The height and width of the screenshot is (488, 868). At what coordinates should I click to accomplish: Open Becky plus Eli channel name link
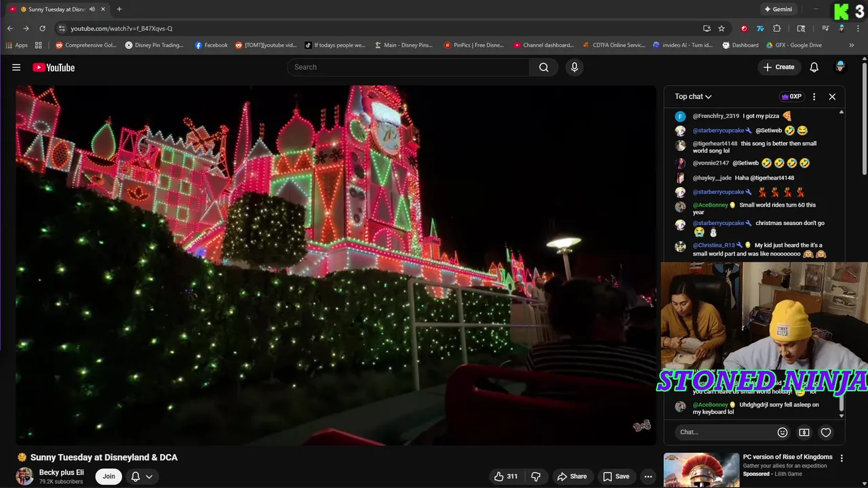62,472
